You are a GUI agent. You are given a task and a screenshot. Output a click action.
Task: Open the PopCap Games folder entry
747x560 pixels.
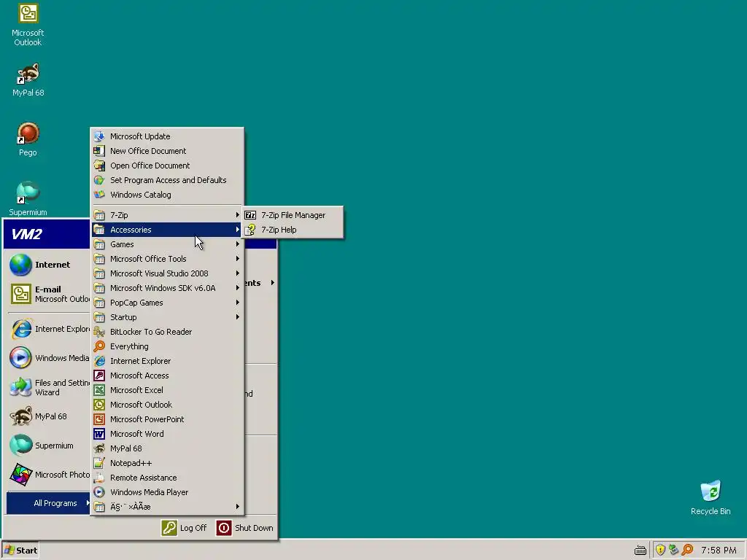[x=167, y=303]
